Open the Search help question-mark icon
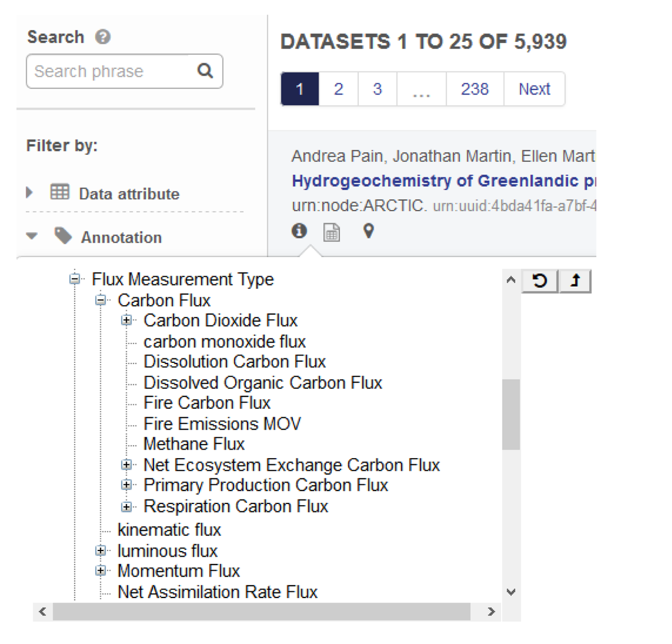 [103, 37]
